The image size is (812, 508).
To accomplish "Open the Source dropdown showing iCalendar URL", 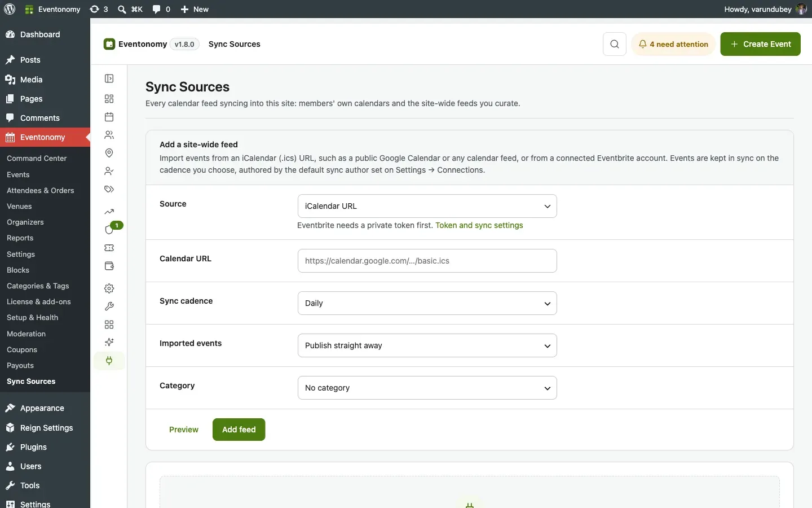I will pyautogui.click(x=427, y=206).
